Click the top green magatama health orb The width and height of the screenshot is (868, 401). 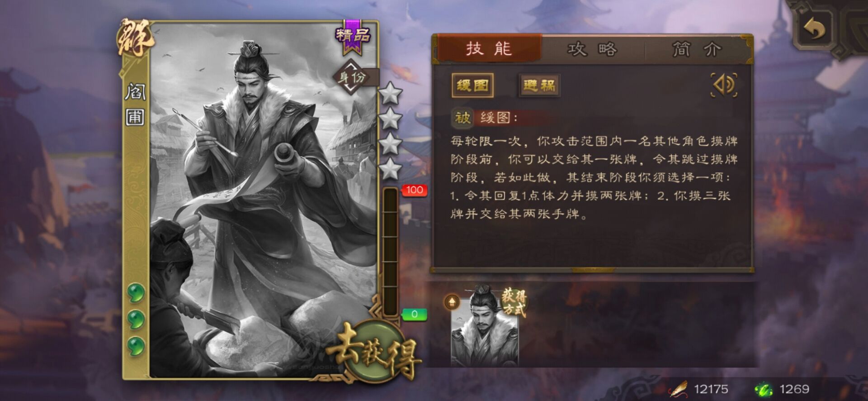(x=136, y=293)
